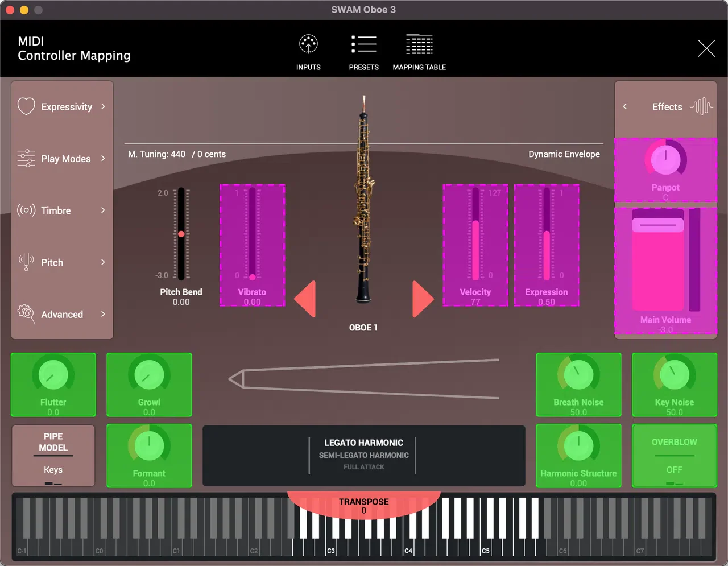Click the 0 cents tuning value

coord(212,154)
